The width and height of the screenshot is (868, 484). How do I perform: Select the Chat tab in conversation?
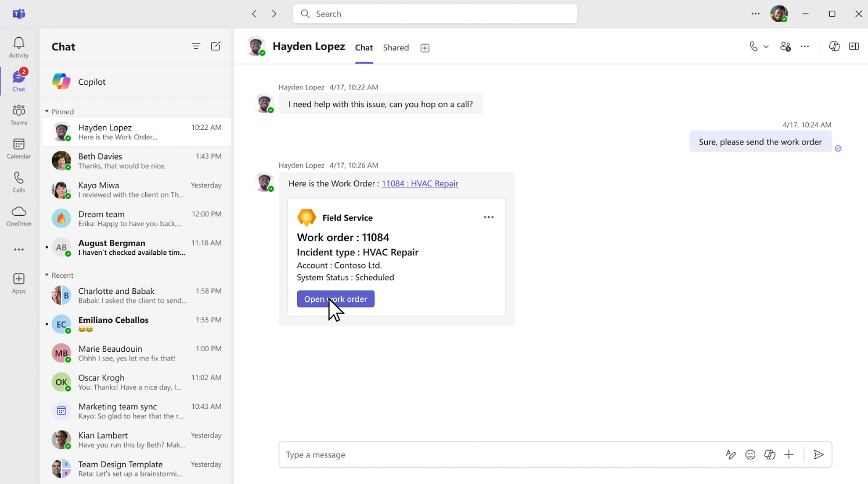[364, 47]
